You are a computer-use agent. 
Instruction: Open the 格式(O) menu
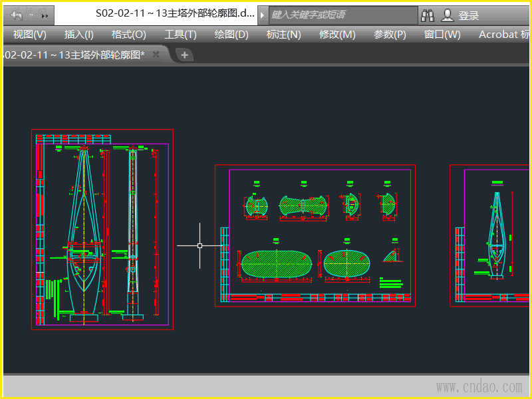128,35
